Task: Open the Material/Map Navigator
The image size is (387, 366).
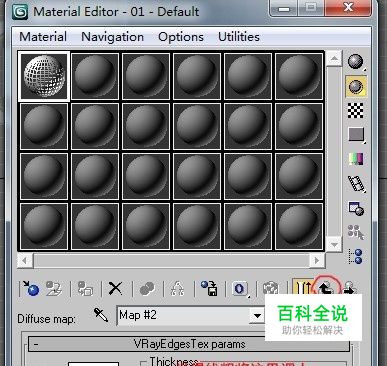Action: (356, 256)
